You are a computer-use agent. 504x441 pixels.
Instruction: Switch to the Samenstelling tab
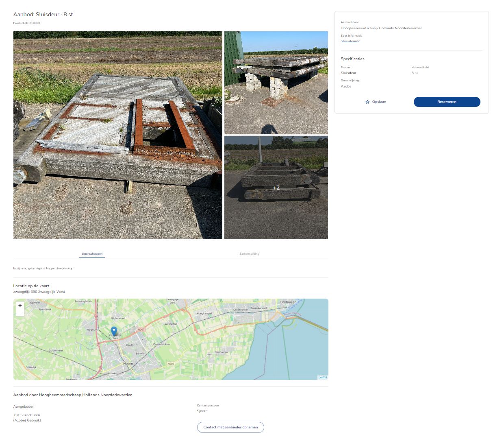click(249, 253)
